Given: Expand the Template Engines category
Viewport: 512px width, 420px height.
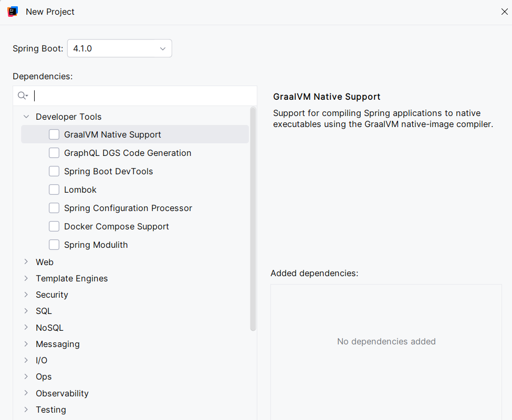Looking at the screenshot, I should [x=26, y=278].
